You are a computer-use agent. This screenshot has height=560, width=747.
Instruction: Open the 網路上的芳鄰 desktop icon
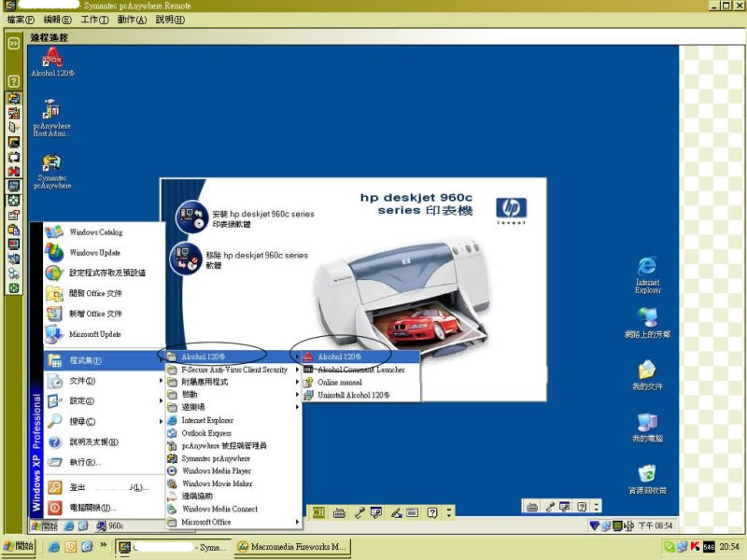coord(647,323)
